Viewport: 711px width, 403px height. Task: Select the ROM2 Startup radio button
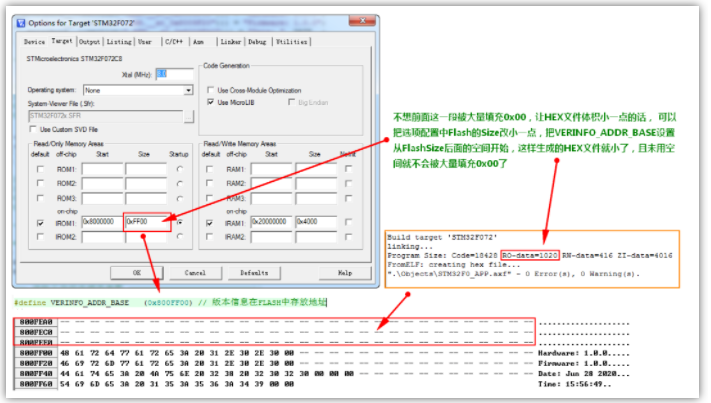(180, 184)
